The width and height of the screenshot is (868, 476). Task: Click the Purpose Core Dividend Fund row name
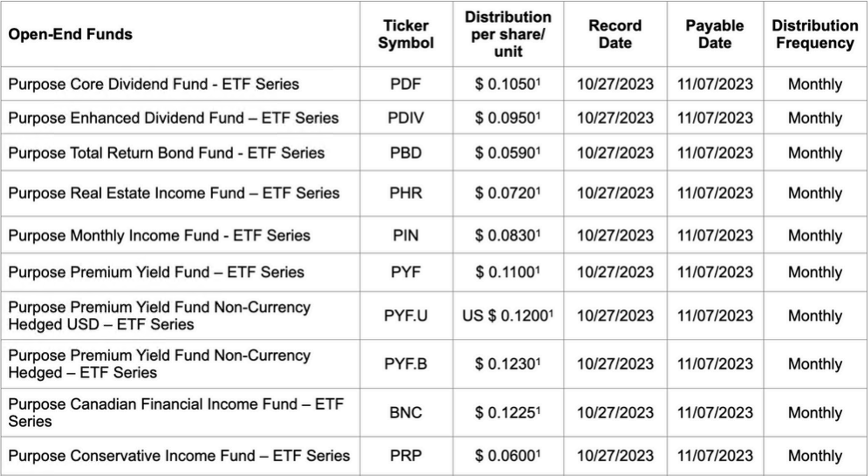[x=153, y=84]
